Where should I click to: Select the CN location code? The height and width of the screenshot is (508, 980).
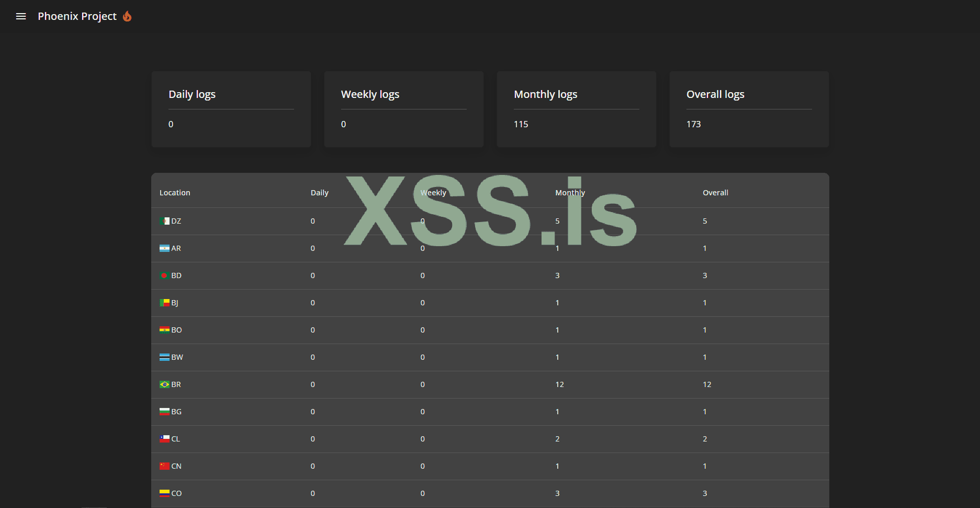(176, 466)
